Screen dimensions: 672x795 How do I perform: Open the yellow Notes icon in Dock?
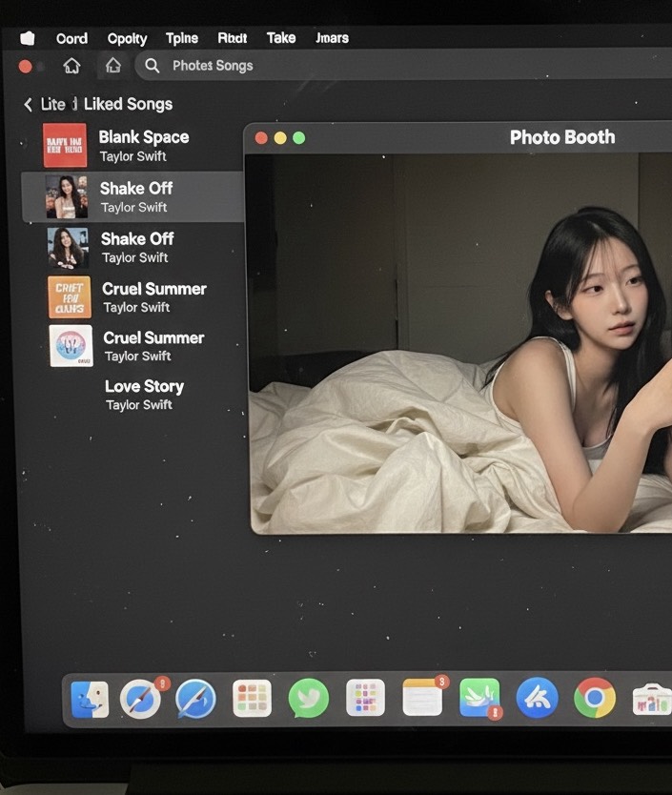click(x=422, y=699)
